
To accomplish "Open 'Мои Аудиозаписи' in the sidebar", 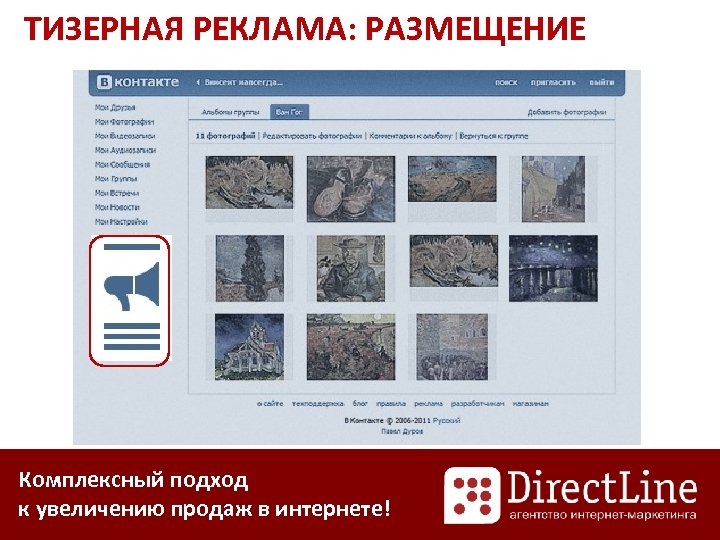I will click(125, 150).
